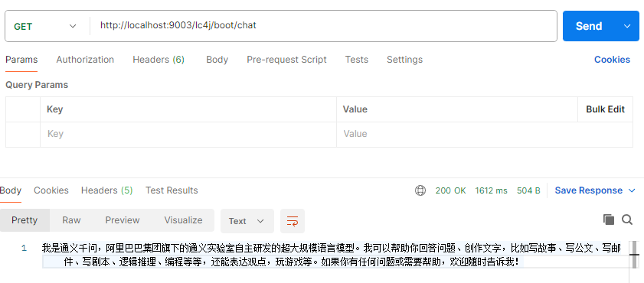
Task: Click the Query Params heading
Action: click(x=37, y=85)
